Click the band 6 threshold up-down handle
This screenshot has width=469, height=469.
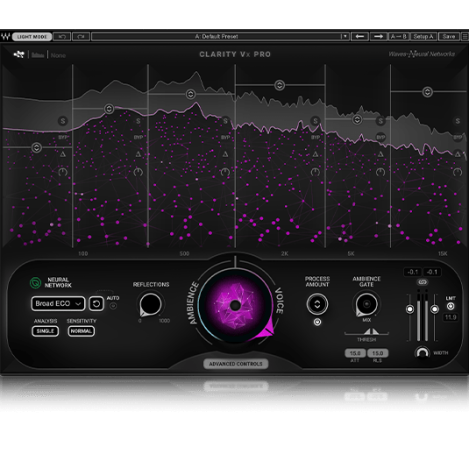point(427,92)
